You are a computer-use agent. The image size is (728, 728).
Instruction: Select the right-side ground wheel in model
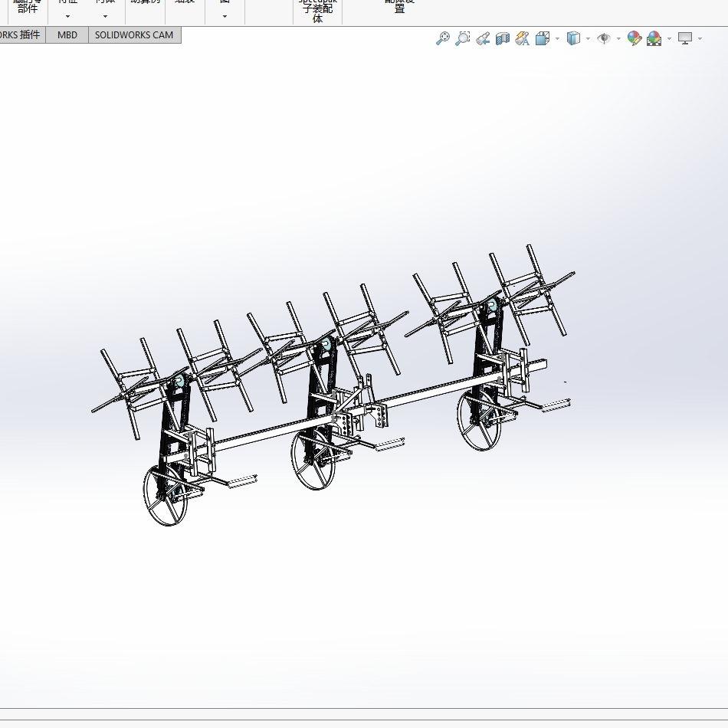(479, 420)
